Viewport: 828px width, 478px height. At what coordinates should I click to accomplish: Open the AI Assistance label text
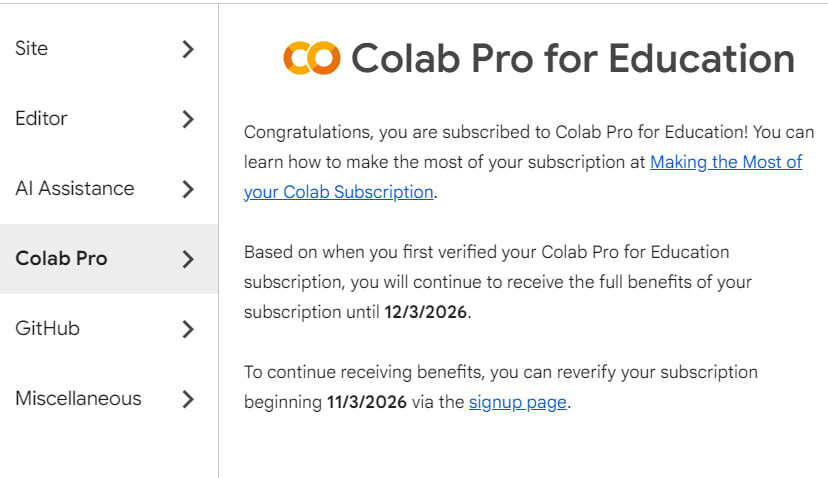75,189
